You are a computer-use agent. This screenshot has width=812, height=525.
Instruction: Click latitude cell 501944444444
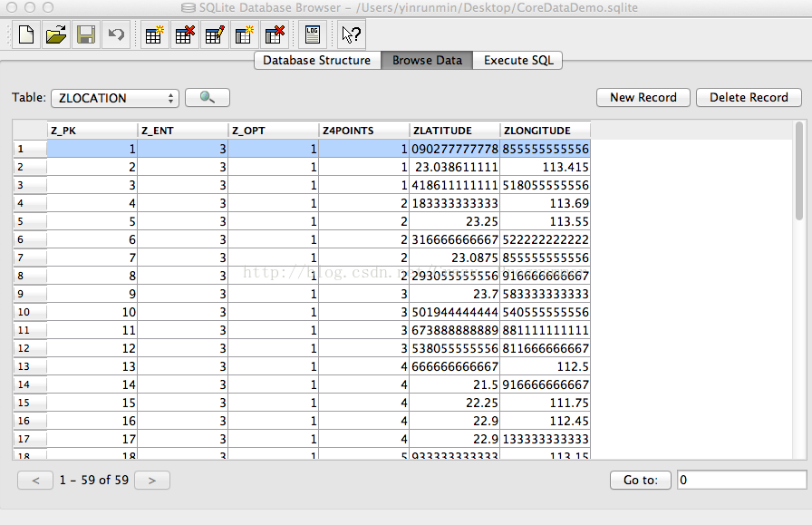pos(455,312)
